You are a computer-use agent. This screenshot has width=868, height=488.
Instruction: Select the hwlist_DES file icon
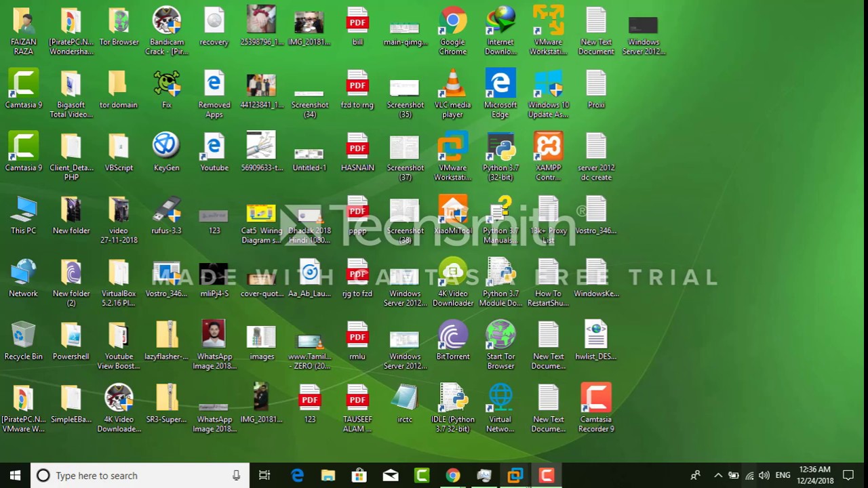[x=596, y=342]
